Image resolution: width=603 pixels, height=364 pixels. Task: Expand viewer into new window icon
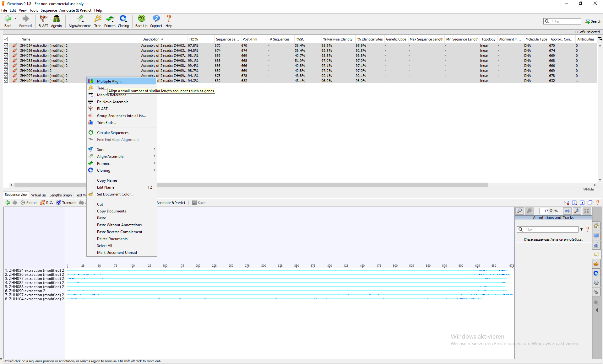590,203
